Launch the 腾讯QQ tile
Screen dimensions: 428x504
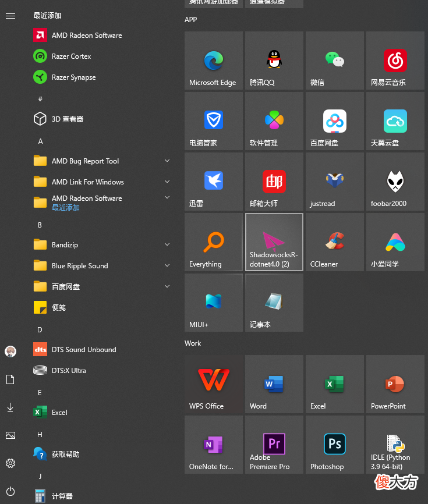tap(274, 61)
